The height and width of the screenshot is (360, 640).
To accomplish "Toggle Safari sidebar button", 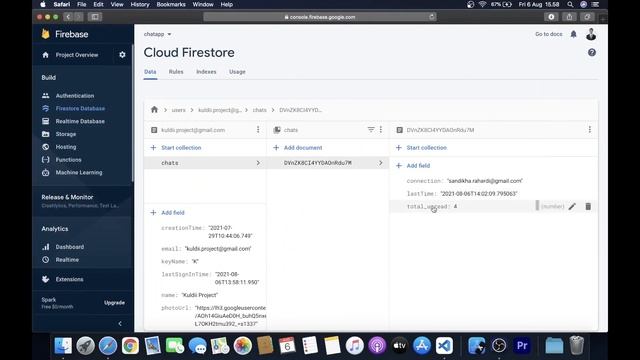I will click(x=95, y=17).
